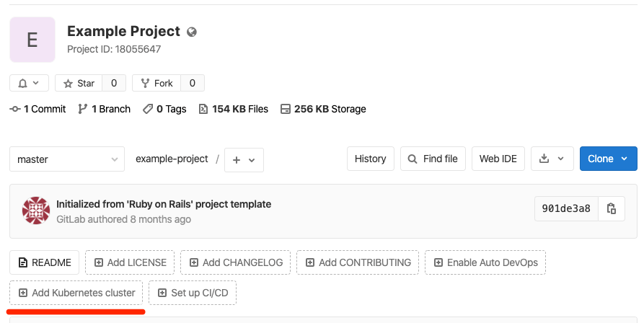Click Add Kubernetes cluster
This screenshot has height=323, width=644.
tap(76, 293)
